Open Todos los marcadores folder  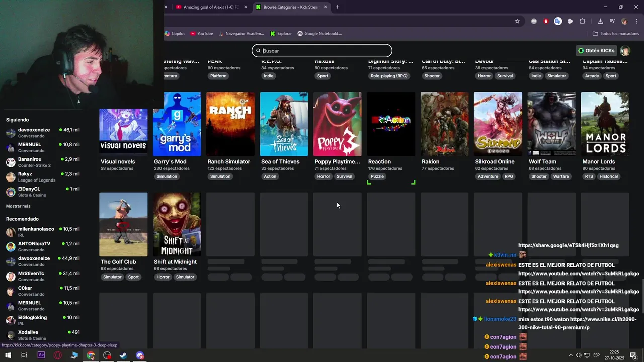tap(616, 34)
